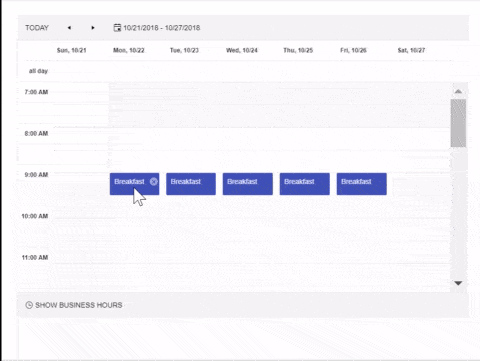Select Breakfast event on Tue, 10/23

(x=191, y=184)
